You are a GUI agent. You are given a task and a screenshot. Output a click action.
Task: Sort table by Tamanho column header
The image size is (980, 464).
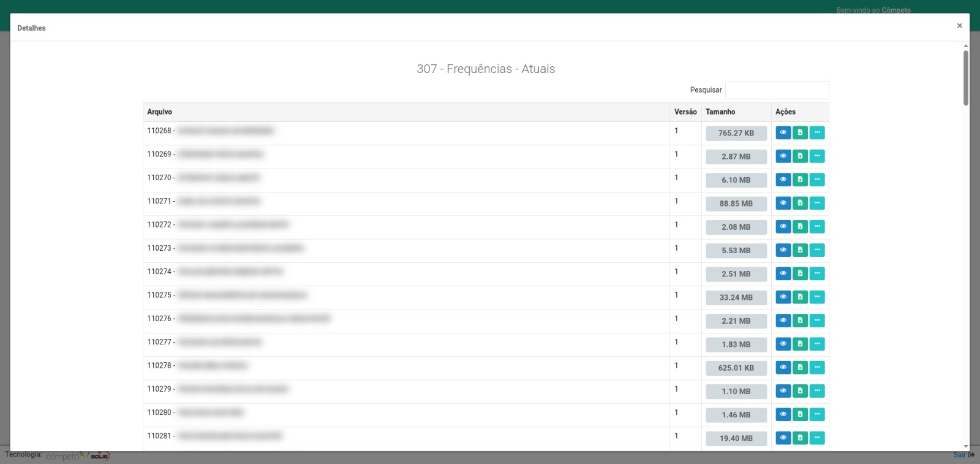pyautogui.click(x=720, y=112)
